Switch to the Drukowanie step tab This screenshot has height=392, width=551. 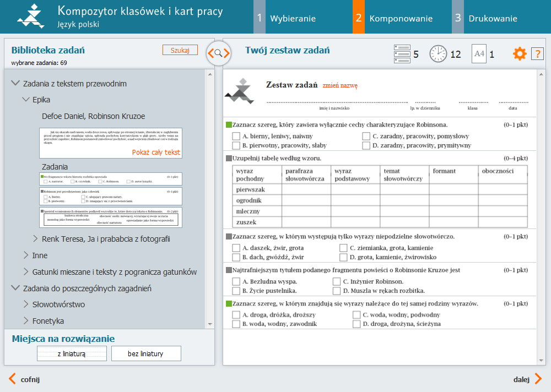pos(492,18)
